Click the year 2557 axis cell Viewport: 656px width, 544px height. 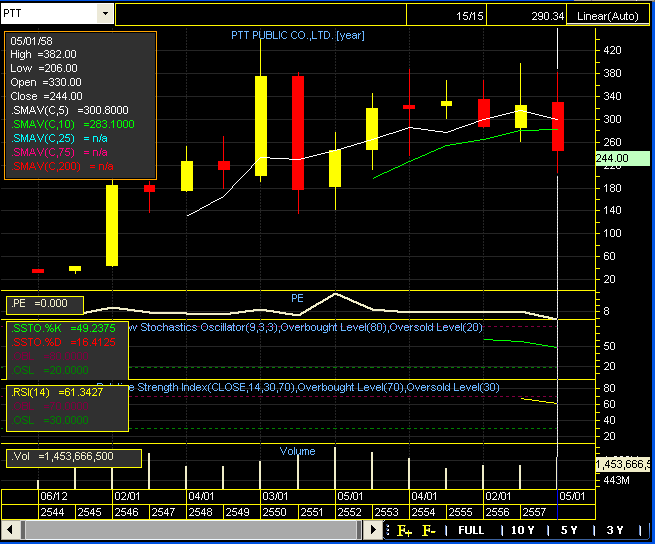(538, 512)
